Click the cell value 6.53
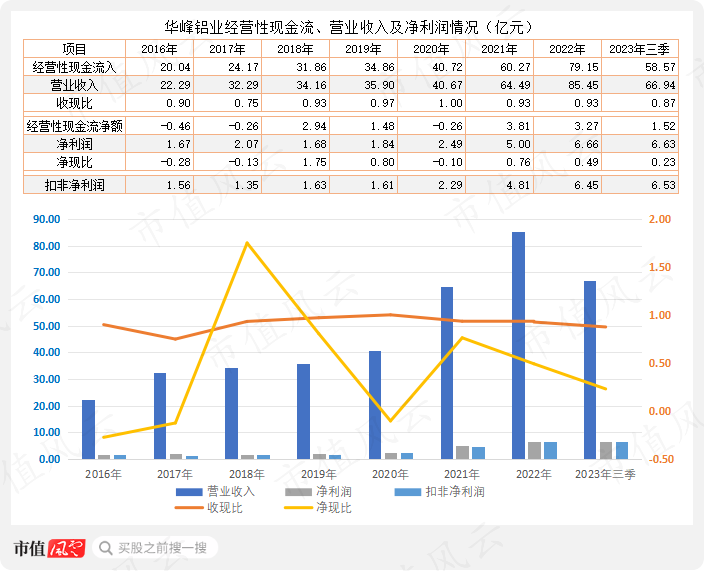 click(x=663, y=185)
